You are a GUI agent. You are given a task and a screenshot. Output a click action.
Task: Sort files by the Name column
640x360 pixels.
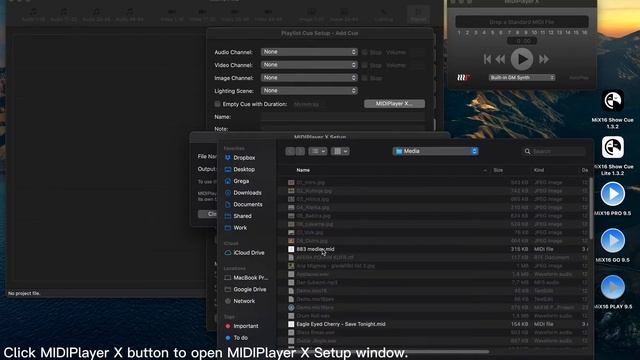tap(303, 170)
